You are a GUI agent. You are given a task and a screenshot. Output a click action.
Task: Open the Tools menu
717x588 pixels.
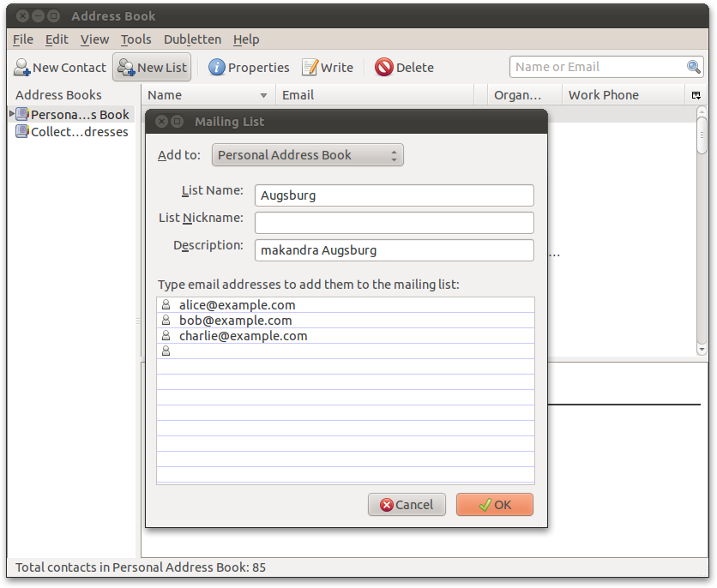[x=136, y=39]
